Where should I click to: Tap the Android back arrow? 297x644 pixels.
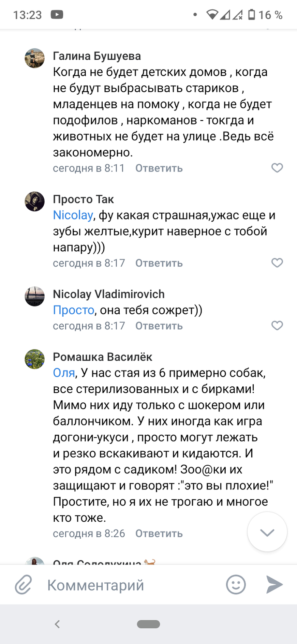point(58,624)
